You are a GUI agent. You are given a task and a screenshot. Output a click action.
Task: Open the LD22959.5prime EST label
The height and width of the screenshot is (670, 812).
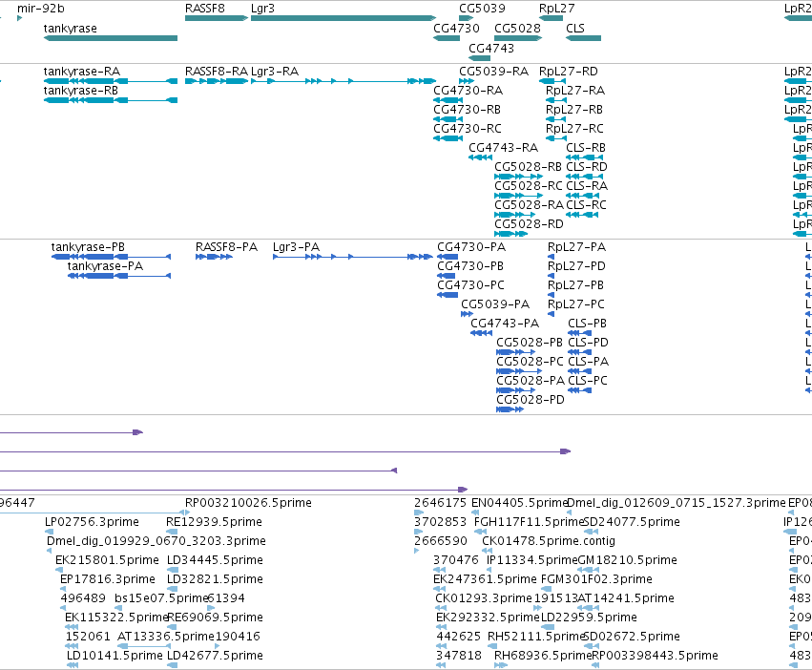(x=589, y=618)
